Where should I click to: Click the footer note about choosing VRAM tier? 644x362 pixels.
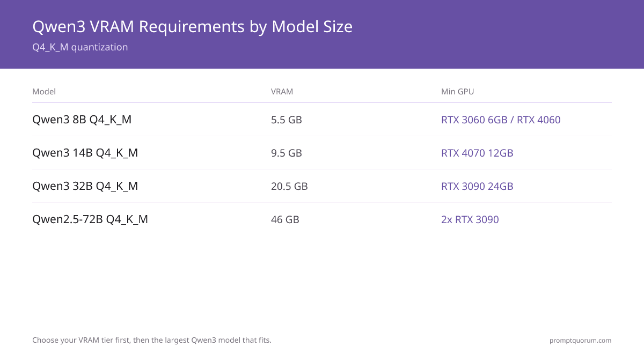tap(152, 340)
